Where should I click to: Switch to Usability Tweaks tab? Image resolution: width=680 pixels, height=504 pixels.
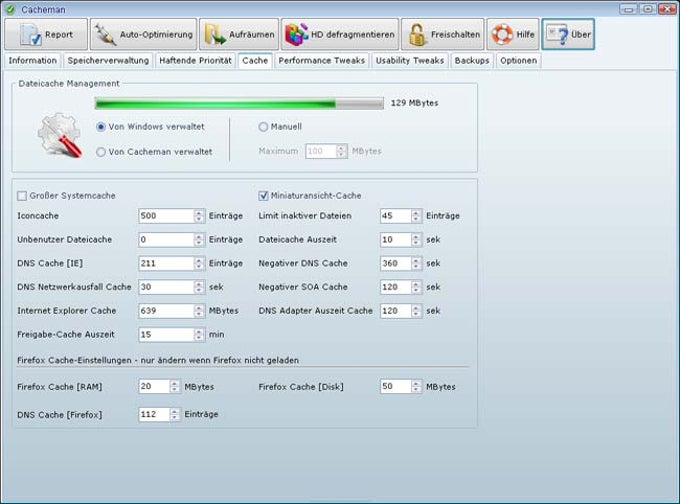(x=410, y=60)
